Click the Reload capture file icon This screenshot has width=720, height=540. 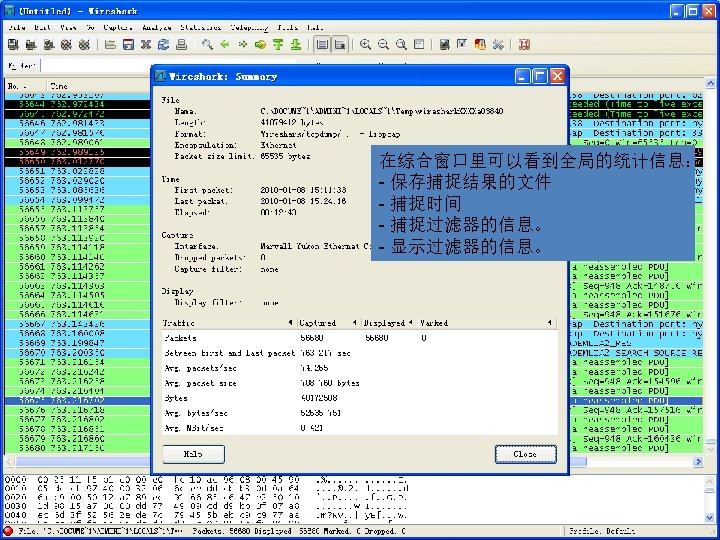(163, 44)
